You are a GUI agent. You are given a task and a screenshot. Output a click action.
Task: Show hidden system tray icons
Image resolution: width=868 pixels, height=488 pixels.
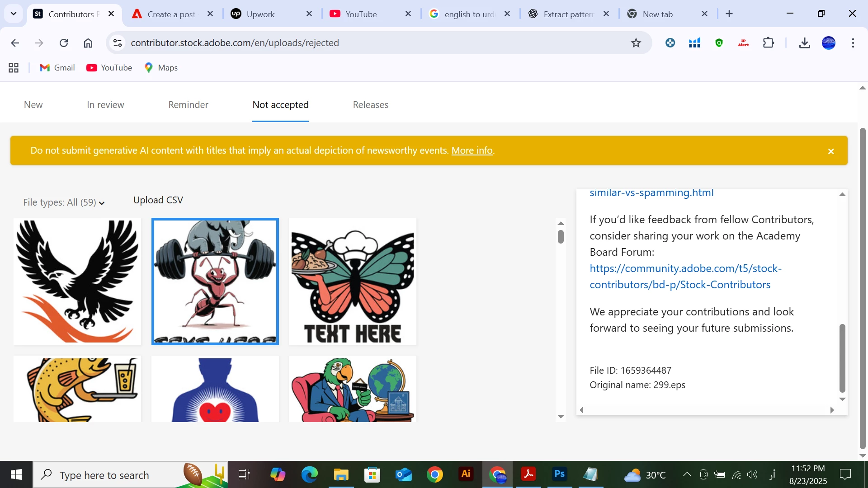click(x=687, y=474)
